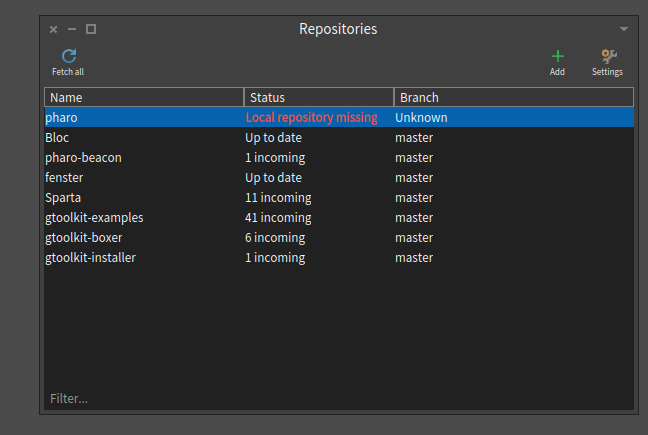Click the master branch of Bloc
648x435 pixels.
pos(414,138)
